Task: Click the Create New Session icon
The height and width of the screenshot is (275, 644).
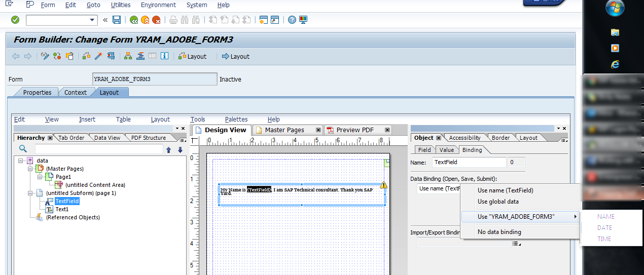Action: pyautogui.click(x=263, y=20)
